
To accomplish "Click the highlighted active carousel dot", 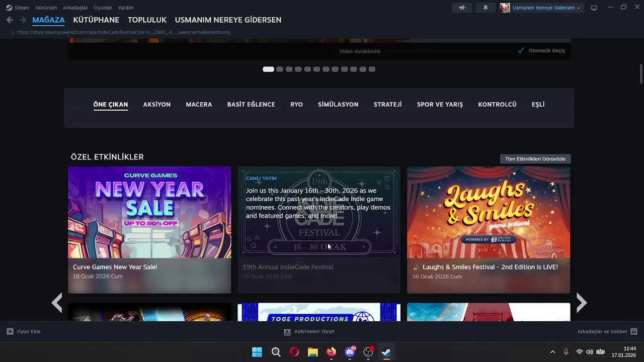I will (x=268, y=69).
